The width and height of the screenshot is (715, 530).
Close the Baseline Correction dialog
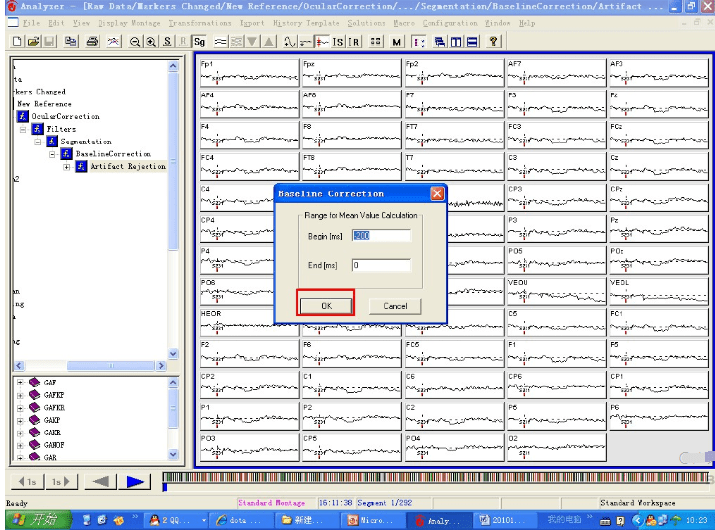click(x=437, y=194)
